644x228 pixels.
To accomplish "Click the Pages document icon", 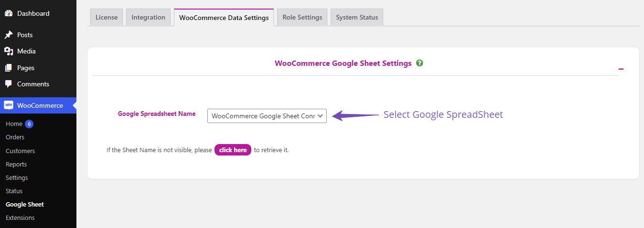I will coord(9,68).
